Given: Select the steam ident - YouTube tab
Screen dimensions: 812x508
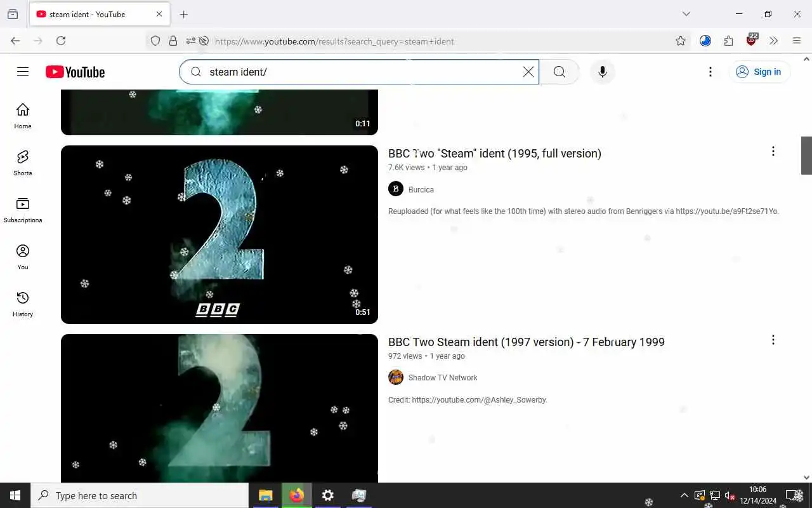Looking at the screenshot, I should pos(100,14).
